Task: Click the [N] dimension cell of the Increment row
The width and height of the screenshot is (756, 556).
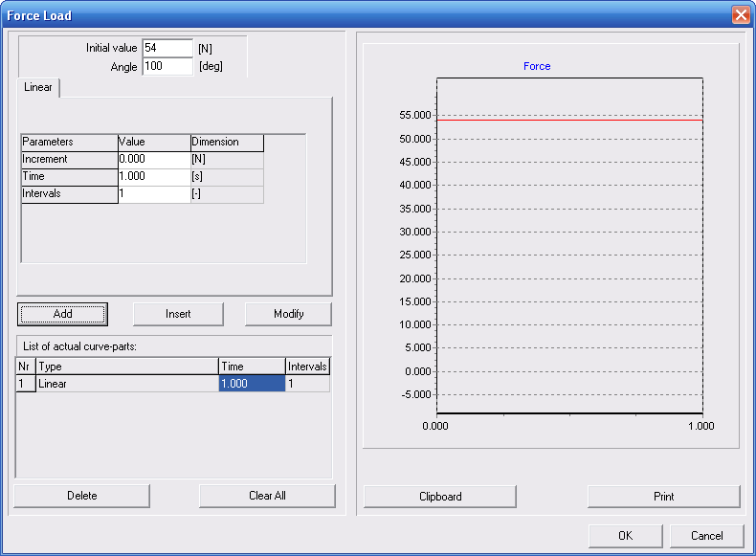Action: [x=227, y=160]
